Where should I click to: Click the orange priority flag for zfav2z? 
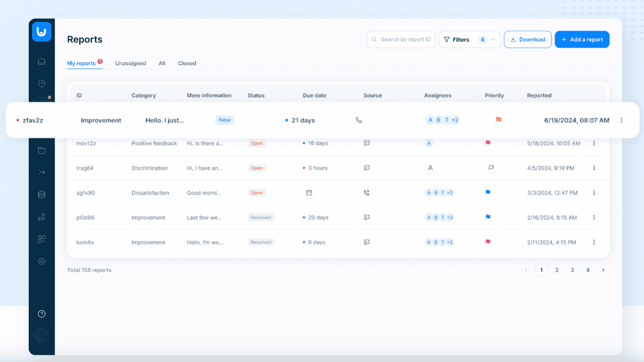point(498,120)
